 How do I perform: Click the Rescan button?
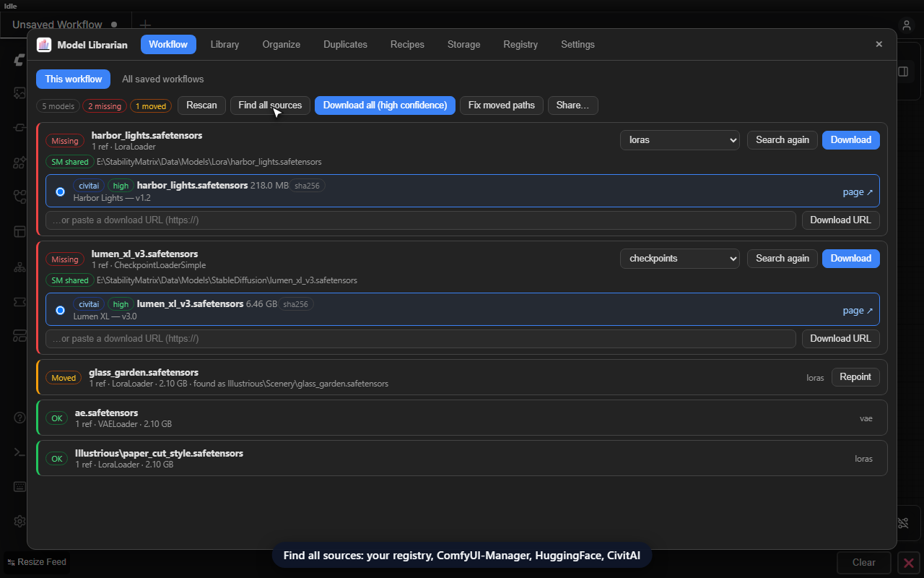(x=201, y=105)
